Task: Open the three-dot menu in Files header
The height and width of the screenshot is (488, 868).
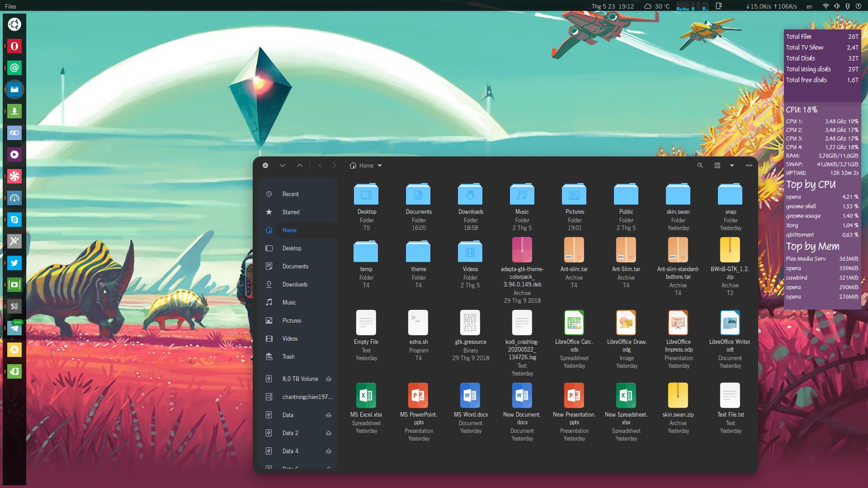Action: coord(749,165)
